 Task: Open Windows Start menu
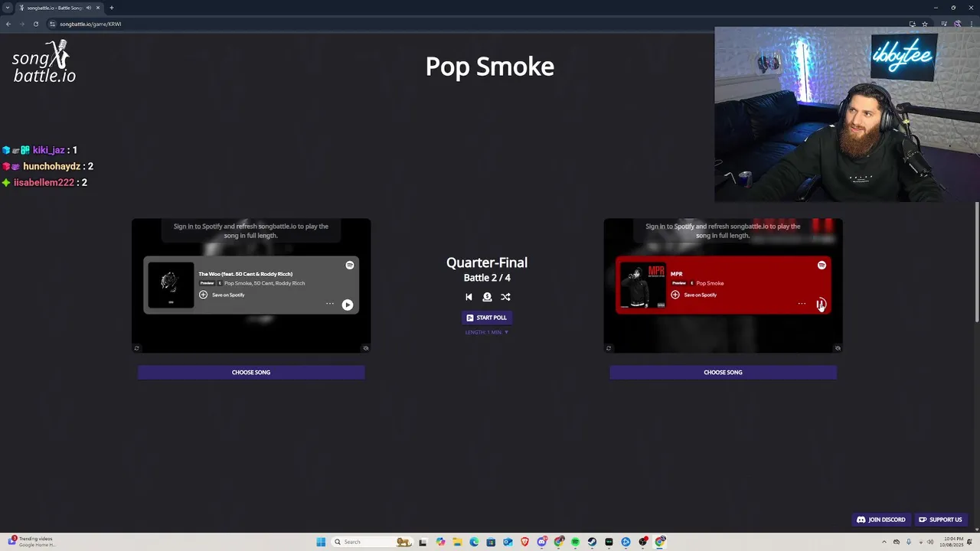(x=321, y=542)
